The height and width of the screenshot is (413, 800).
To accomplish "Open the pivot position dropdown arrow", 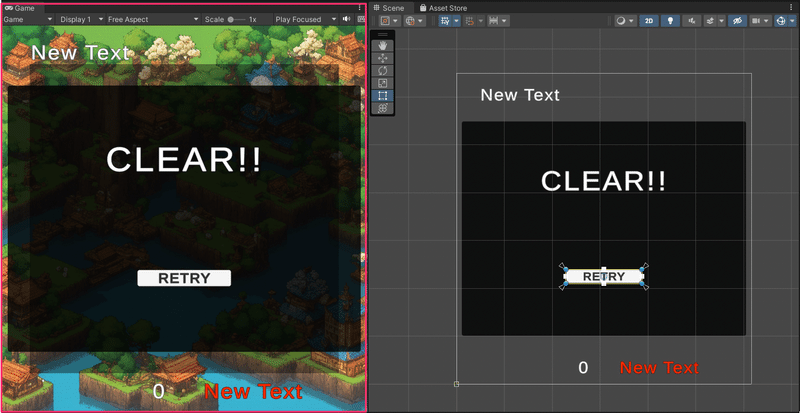I will click(394, 21).
